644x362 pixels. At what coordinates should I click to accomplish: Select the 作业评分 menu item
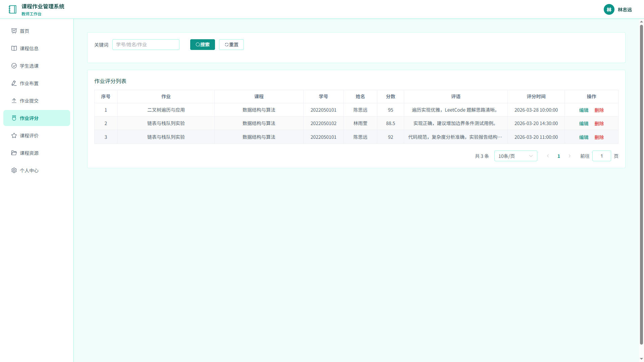tap(37, 118)
